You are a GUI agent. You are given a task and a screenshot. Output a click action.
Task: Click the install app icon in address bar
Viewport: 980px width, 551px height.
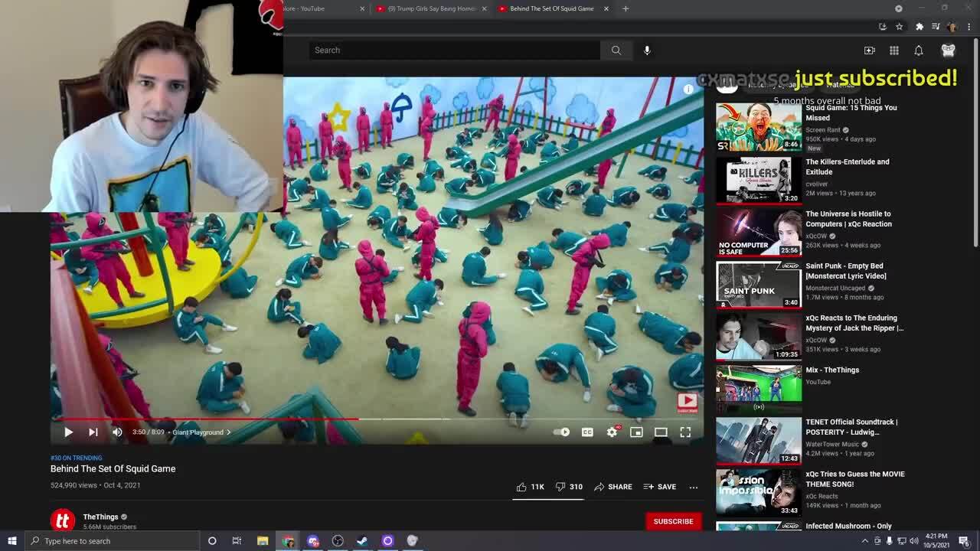[x=883, y=27]
